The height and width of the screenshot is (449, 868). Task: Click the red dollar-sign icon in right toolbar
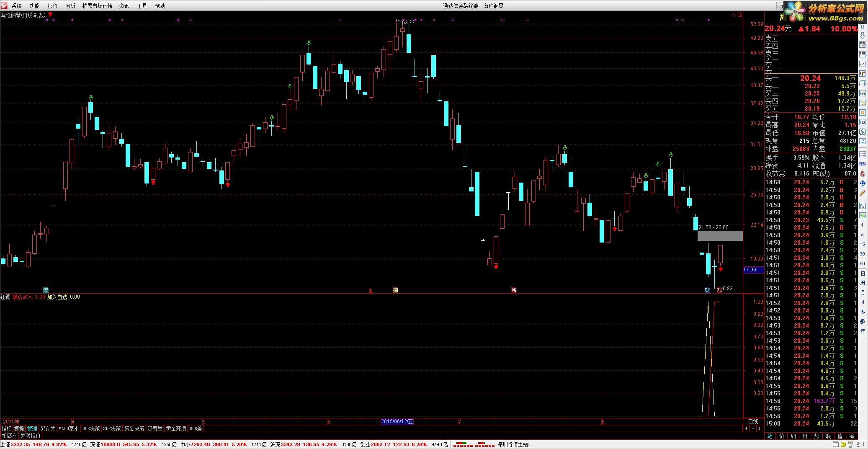point(863,173)
